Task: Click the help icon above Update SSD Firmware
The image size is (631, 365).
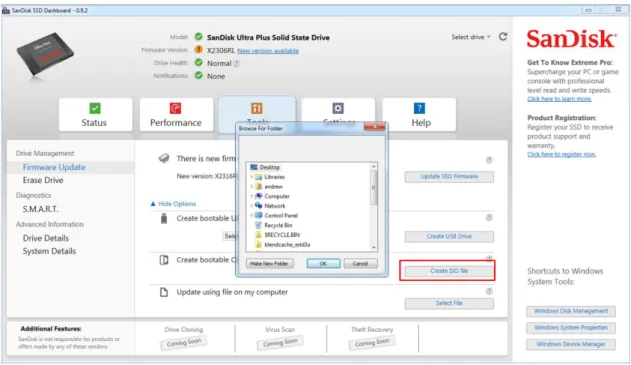Action: pyautogui.click(x=489, y=160)
